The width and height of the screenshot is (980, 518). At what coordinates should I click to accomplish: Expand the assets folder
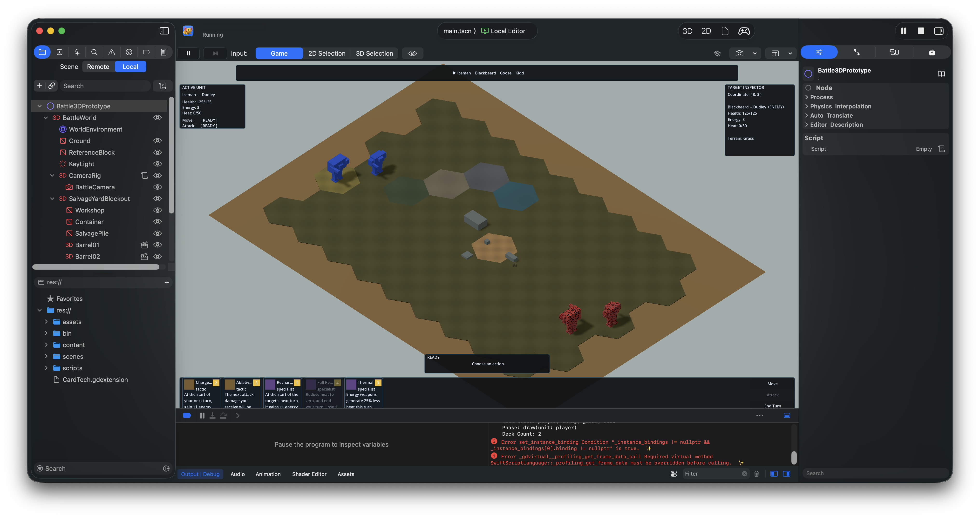point(46,322)
